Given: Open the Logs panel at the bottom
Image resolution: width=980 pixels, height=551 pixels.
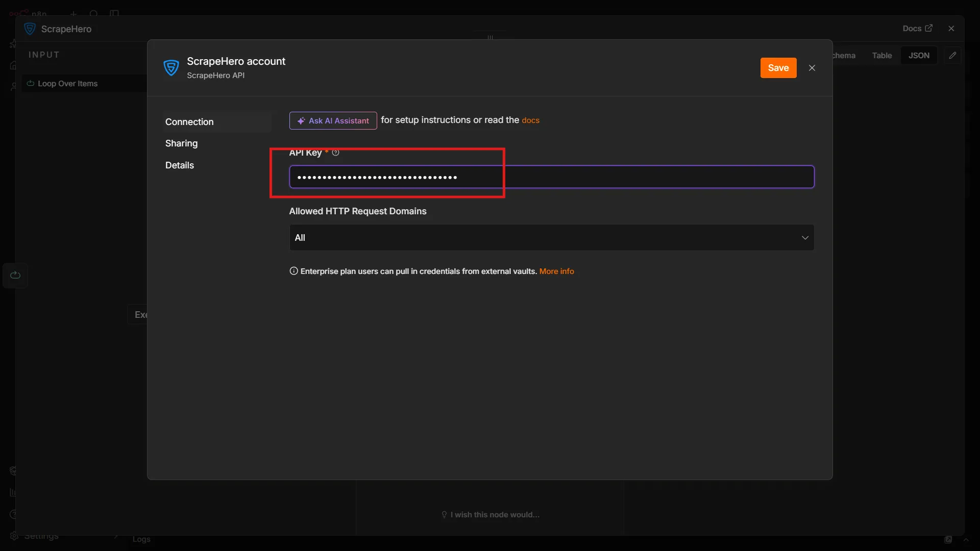Looking at the screenshot, I should pos(141,539).
